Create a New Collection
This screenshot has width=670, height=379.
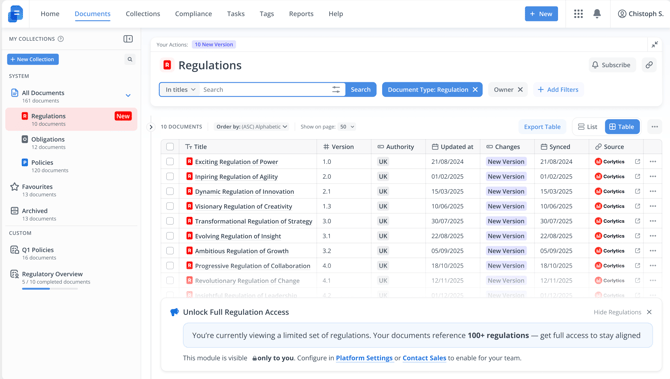coord(33,59)
